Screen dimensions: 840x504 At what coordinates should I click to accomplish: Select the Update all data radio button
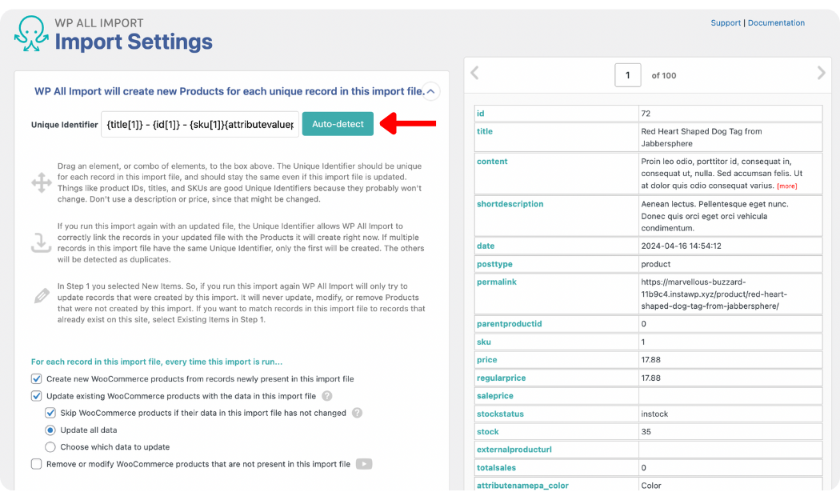coord(50,430)
